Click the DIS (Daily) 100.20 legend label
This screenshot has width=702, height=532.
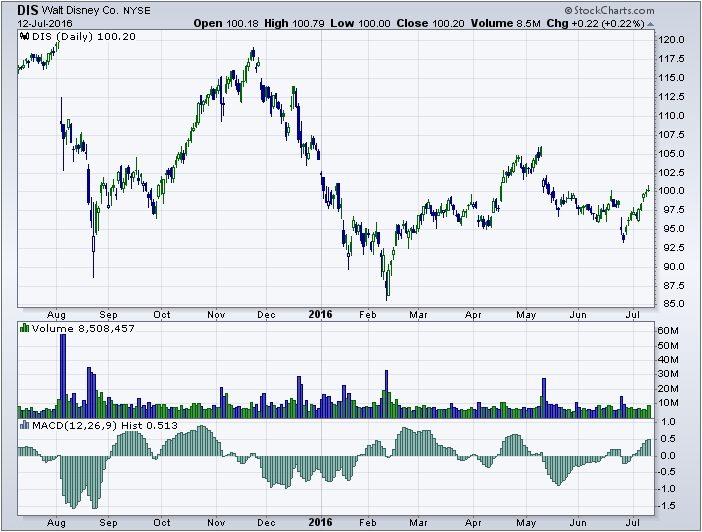(84, 36)
